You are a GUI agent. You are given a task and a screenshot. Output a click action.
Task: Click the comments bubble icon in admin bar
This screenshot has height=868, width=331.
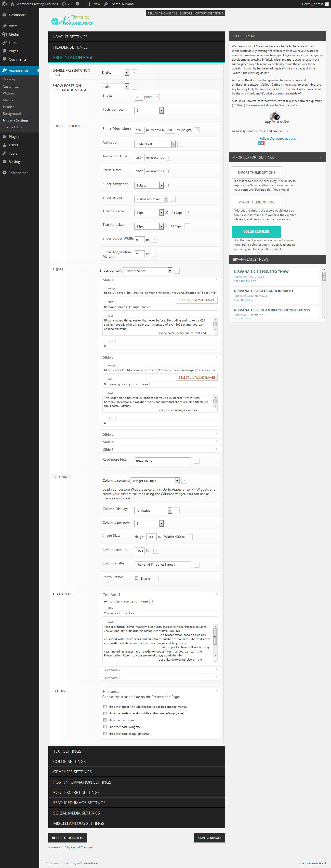pyautogui.click(x=78, y=4)
